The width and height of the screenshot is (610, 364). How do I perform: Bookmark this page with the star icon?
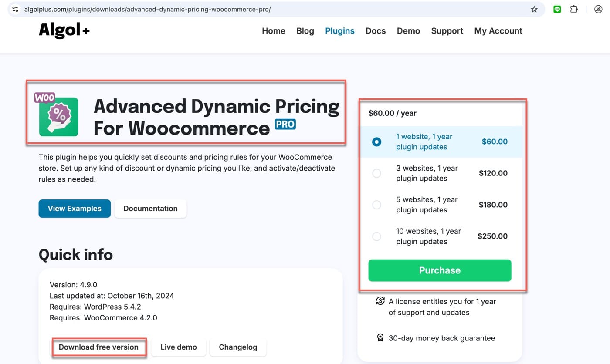coord(534,9)
